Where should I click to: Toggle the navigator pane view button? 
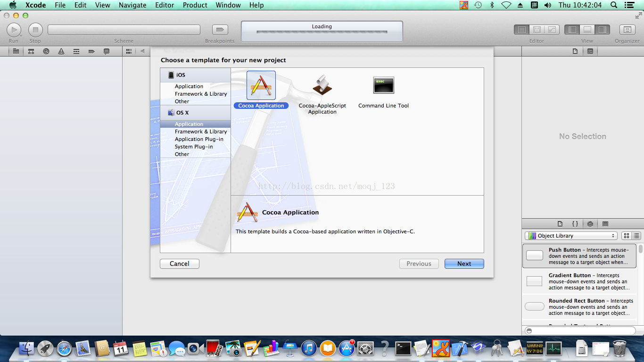(x=572, y=30)
